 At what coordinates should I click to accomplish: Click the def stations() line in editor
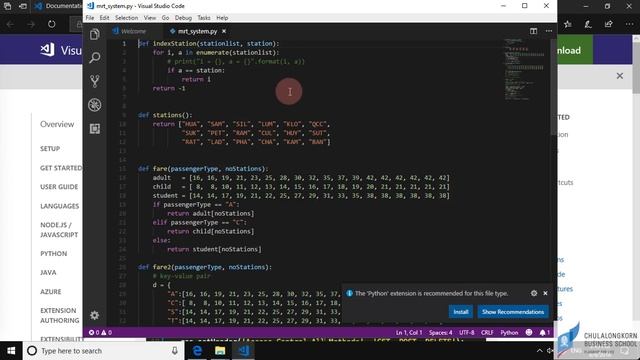pyautogui.click(x=165, y=115)
